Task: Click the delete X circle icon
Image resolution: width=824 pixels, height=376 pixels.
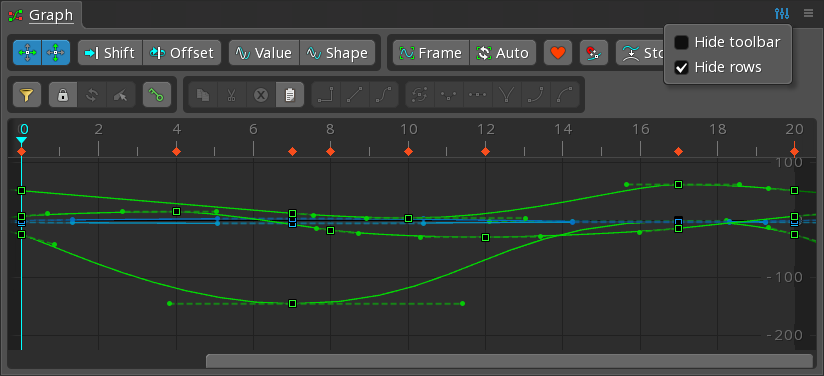Action: click(x=261, y=95)
